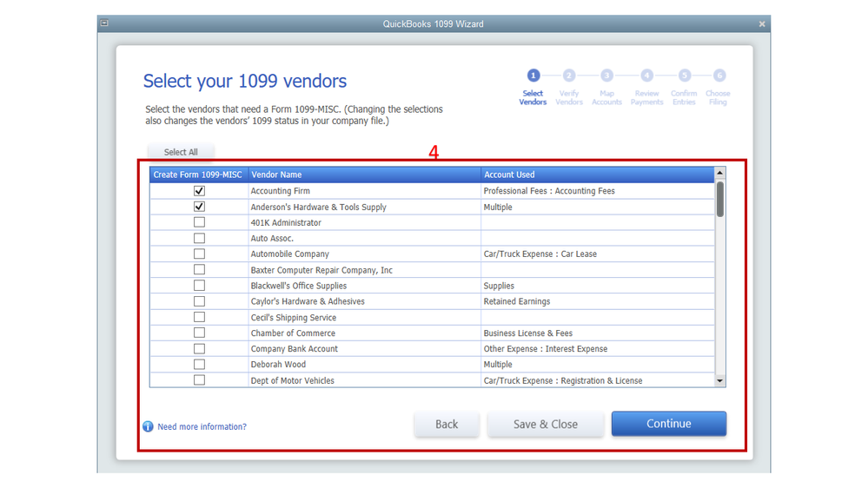
Task: Select the Company Bank Account vendor name
Action: tap(294, 349)
